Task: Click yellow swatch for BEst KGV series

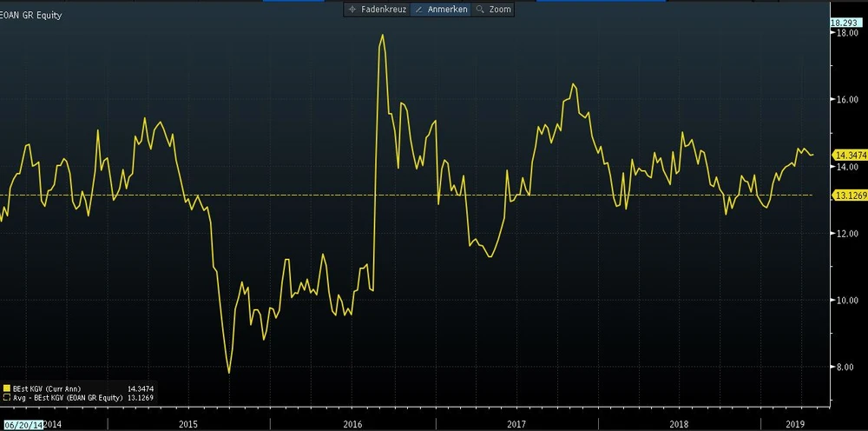Action: [6, 388]
